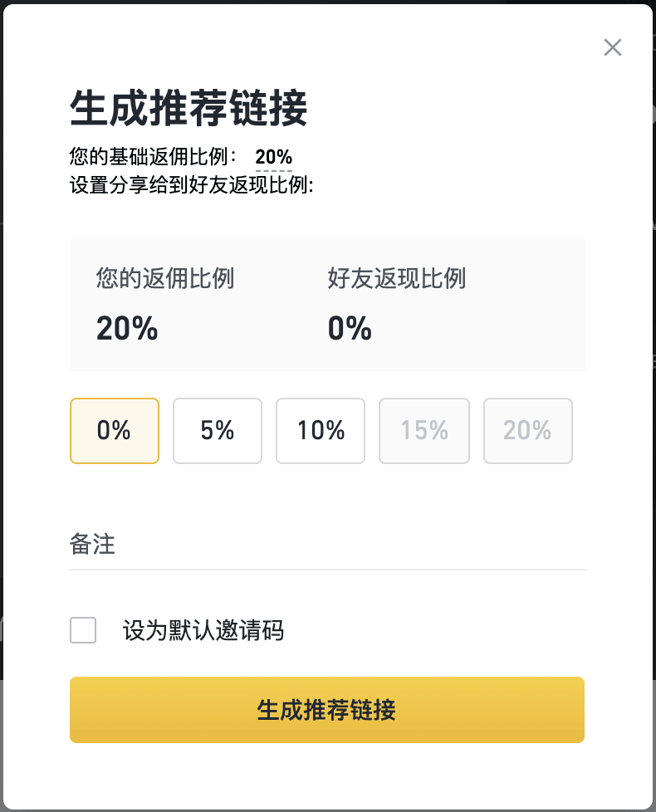Select the 0% friend cashback option
This screenshot has width=656, height=812.
[115, 430]
